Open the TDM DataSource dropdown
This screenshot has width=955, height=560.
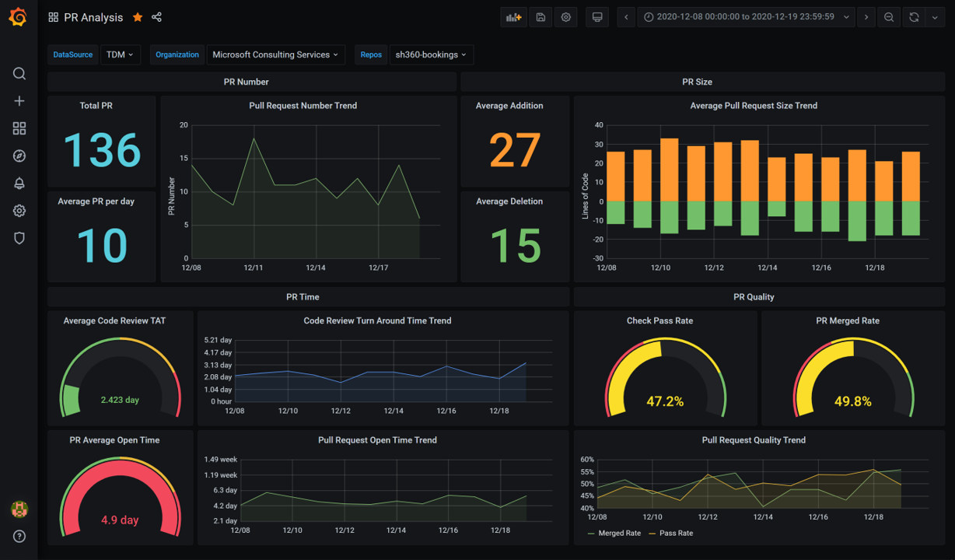click(121, 54)
